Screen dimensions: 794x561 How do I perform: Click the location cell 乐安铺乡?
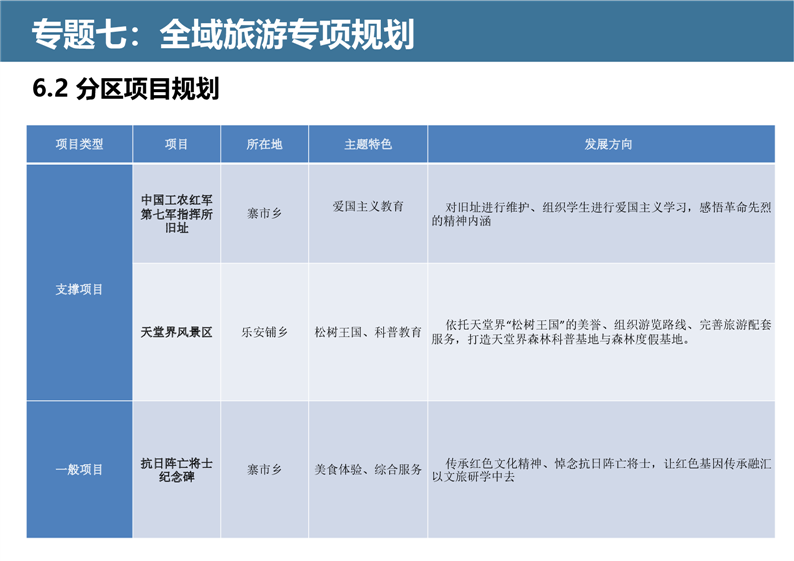coord(264,332)
